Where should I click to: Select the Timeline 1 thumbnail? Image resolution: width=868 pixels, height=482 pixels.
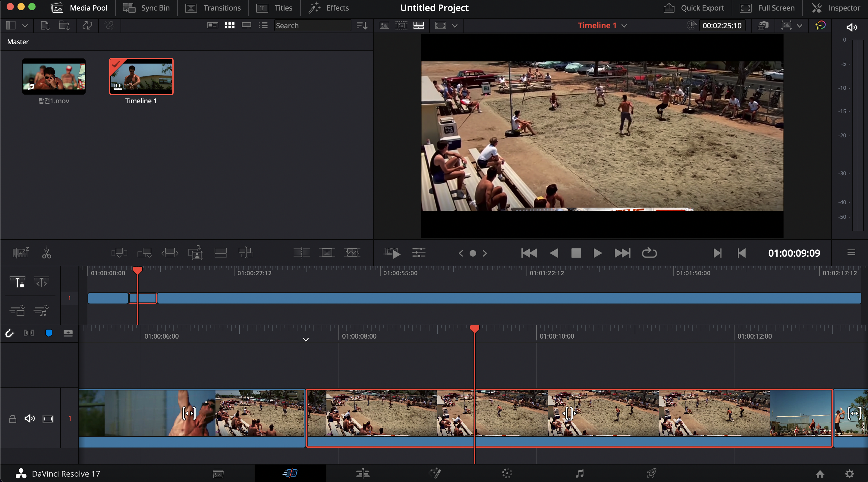tap(141, 77)
